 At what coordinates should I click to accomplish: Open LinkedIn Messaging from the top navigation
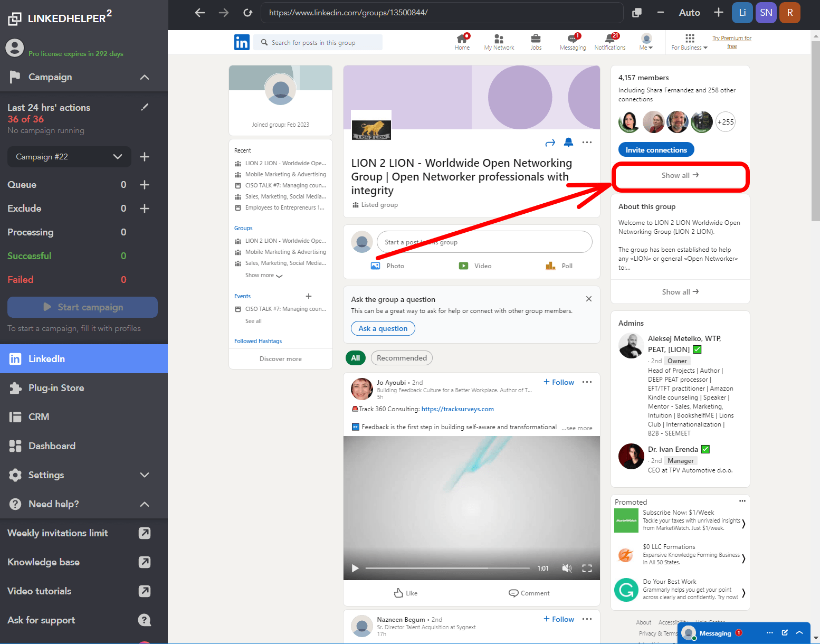[573, 41]
